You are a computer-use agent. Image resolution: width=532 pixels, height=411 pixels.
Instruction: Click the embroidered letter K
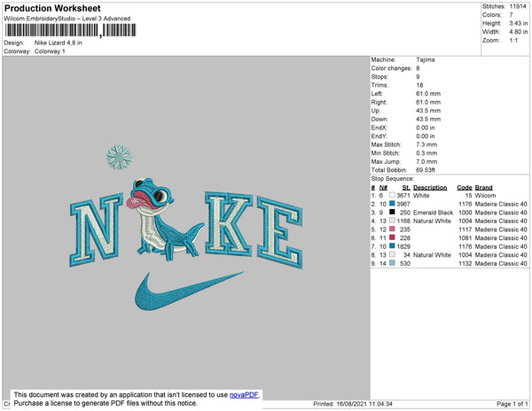[229, 223]
